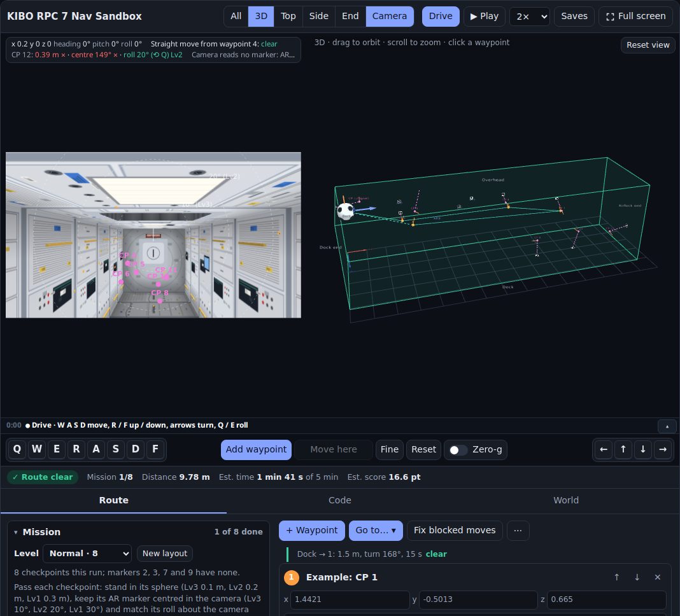Toggle the Camera view pane
The image size is (680, 616).
pos(390,17)
